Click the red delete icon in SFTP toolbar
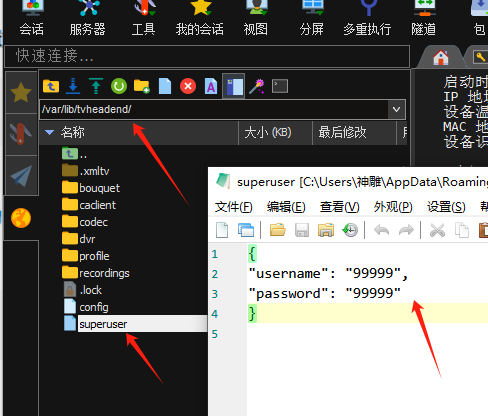488x416 pixels. (x=188, y=86)
